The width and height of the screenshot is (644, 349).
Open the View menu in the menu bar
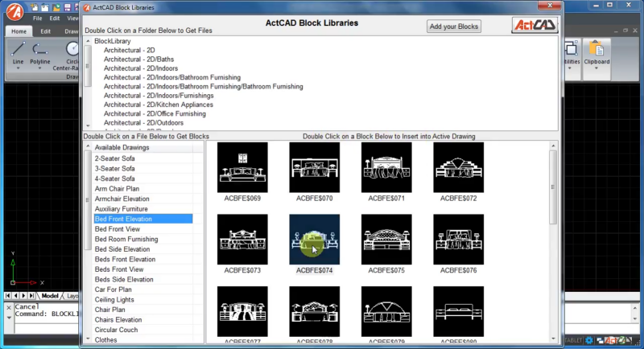pos(72,18)
